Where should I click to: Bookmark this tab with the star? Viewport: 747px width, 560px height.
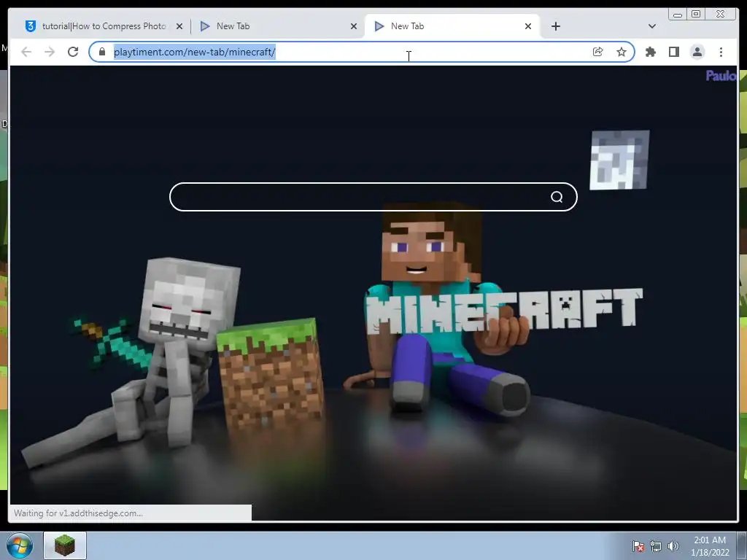pyautogui.click(x=622, y=52)
